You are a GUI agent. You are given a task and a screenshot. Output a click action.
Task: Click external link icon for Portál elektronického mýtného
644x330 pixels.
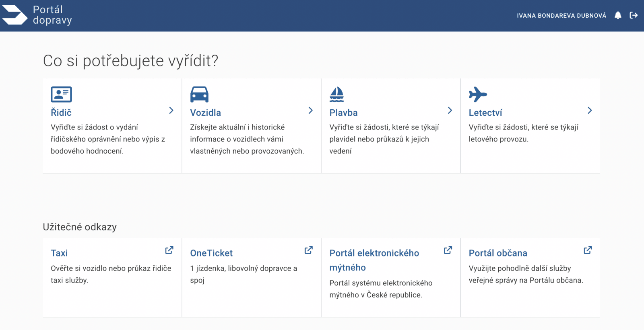448,250
